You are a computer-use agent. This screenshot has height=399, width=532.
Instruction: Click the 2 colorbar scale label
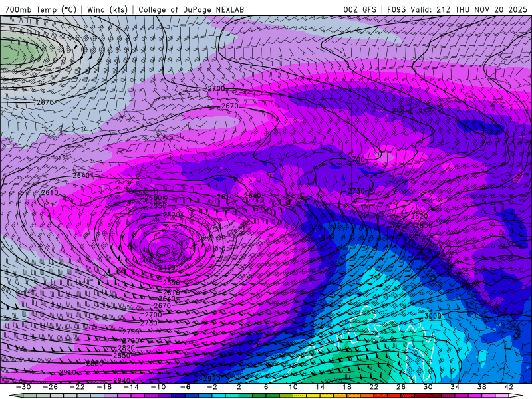point(239,387)
